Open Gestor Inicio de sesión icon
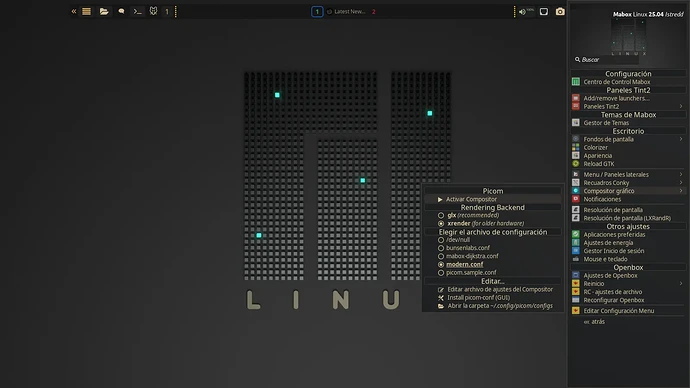690x388 pixels. click(576, 251)
